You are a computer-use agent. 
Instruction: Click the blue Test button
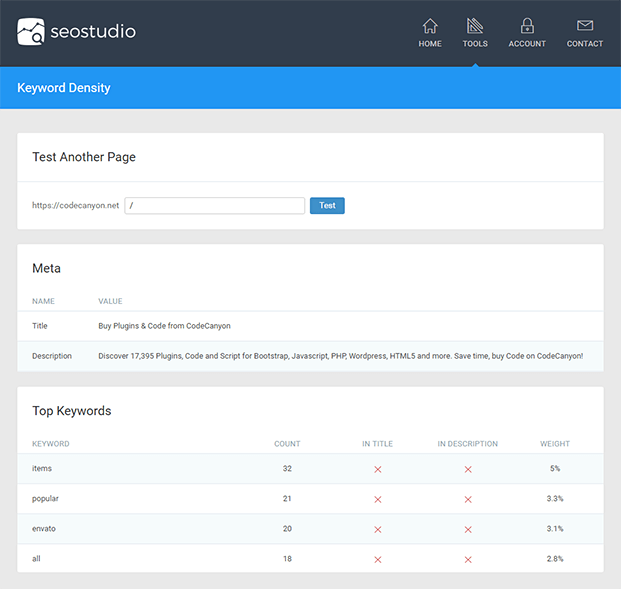coord(327,206)
